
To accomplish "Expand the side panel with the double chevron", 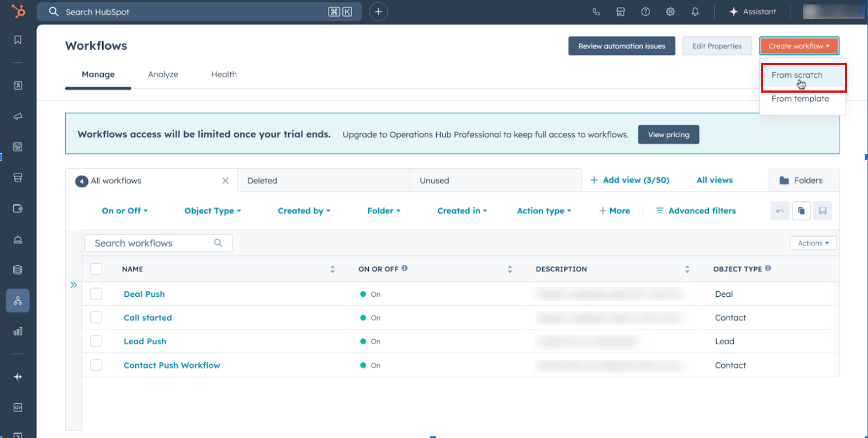I will pyautogui.click(x=73, y=285).
